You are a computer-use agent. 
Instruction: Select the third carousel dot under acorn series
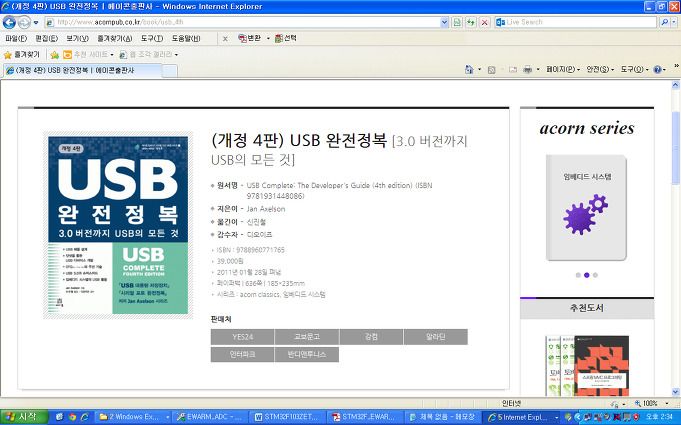click(x=595, y=275)
